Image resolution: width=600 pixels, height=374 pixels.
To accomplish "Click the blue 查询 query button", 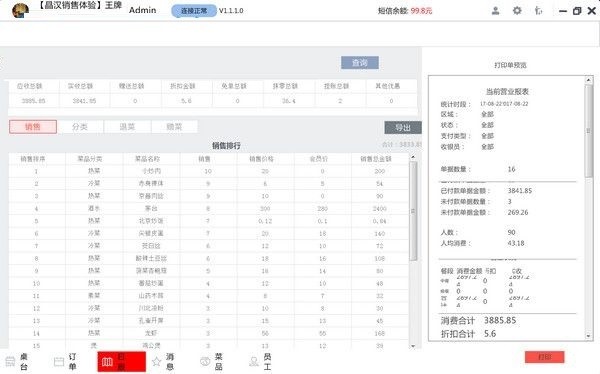I will (360, 63).
